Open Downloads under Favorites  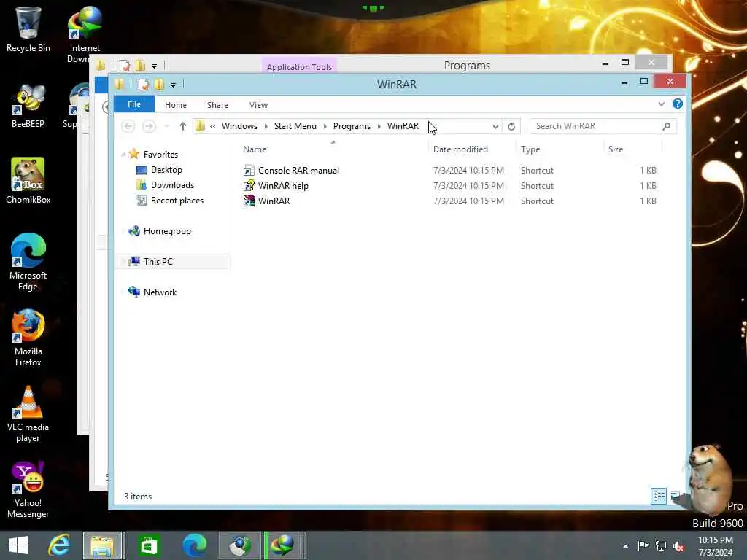point(172,184)
